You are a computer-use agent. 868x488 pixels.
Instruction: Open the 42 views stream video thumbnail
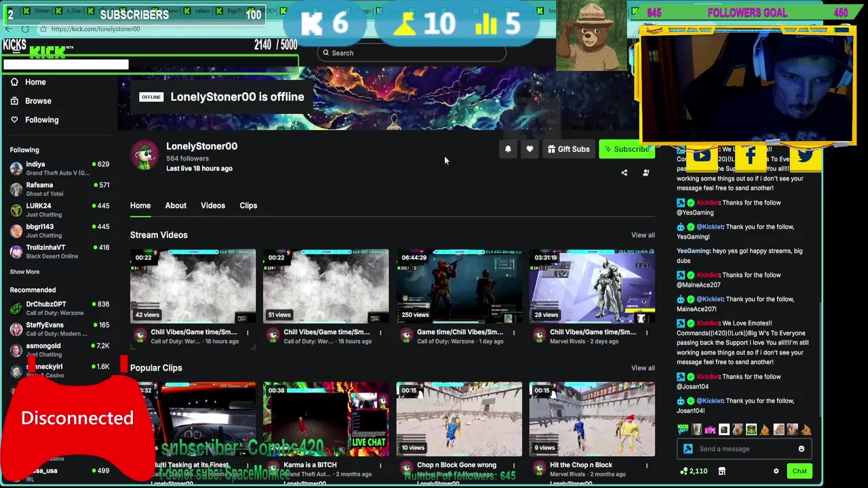193,286
